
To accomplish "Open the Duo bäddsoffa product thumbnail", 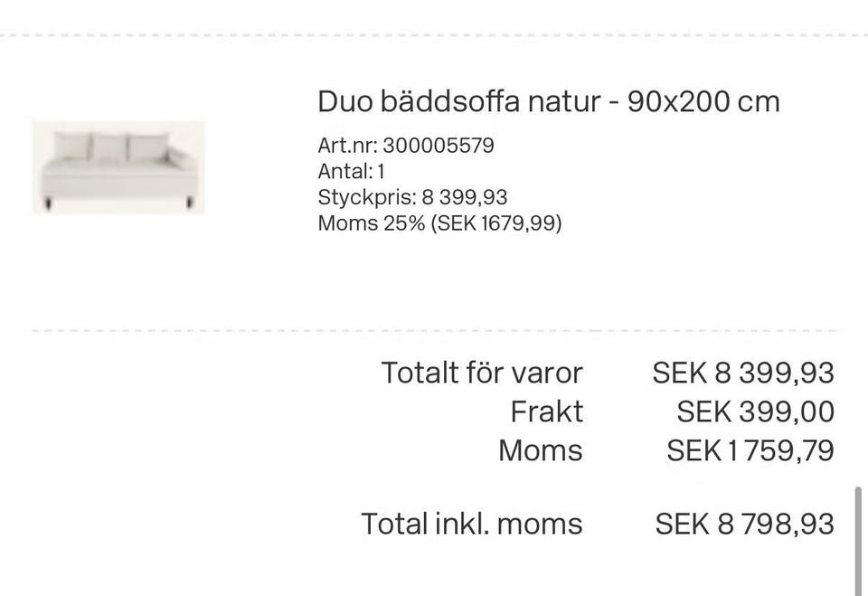I will 118,167.
